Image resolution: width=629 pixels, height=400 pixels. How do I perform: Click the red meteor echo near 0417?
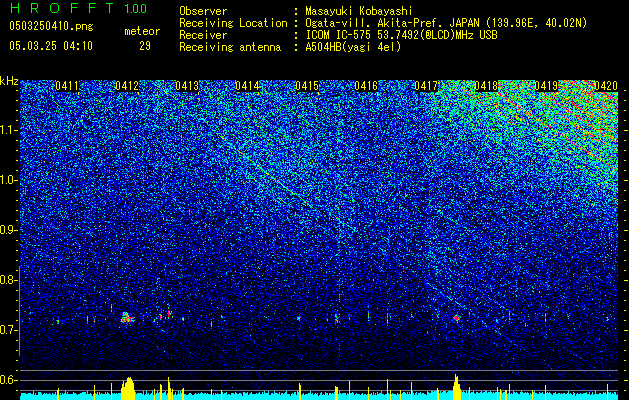(x=456, y=318)
